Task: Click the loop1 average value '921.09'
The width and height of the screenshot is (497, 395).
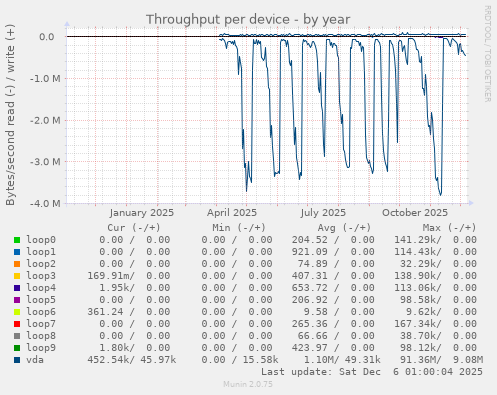Action: [310, 252]
